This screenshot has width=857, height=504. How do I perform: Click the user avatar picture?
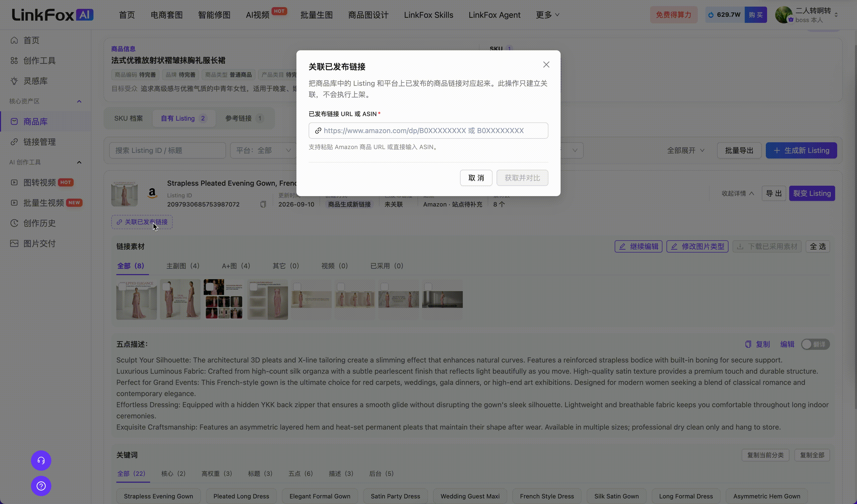[784, 15]
